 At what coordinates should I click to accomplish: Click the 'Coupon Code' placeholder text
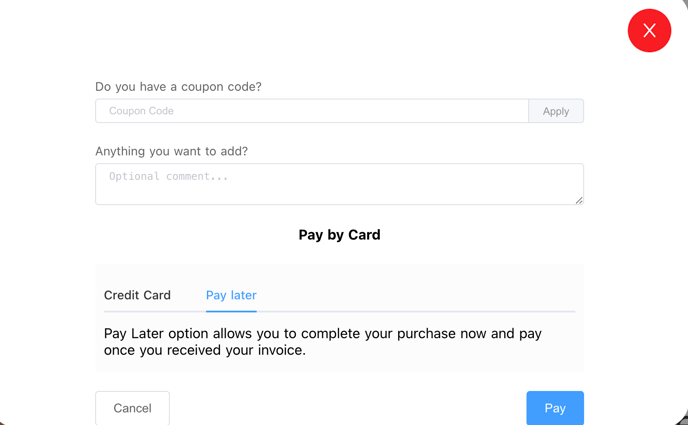click(x=141, y=111)
